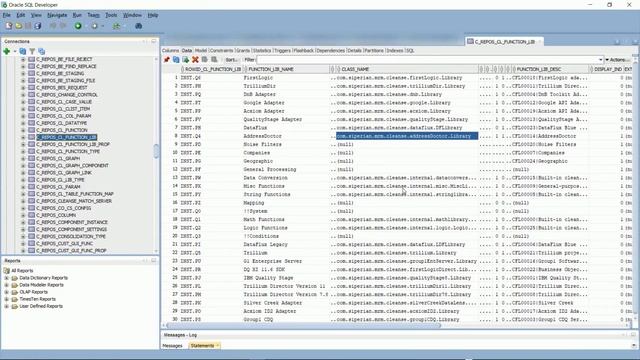Screen dimensions: 640x360
Task: Open the Actions dropdown
Action: pyautogui.click(x=617, y=60)
